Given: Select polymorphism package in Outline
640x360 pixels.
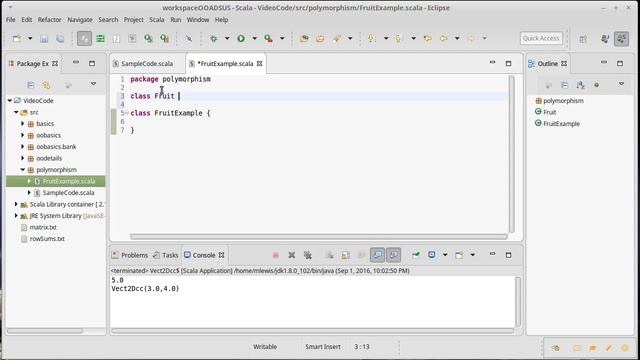Looking at the screenshot, I should coord(563,100).
